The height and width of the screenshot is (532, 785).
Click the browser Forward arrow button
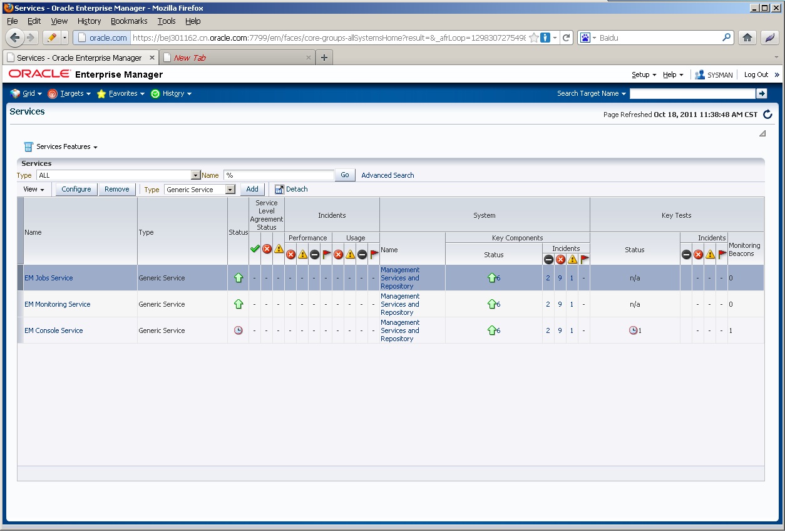(x=31, y=38)
